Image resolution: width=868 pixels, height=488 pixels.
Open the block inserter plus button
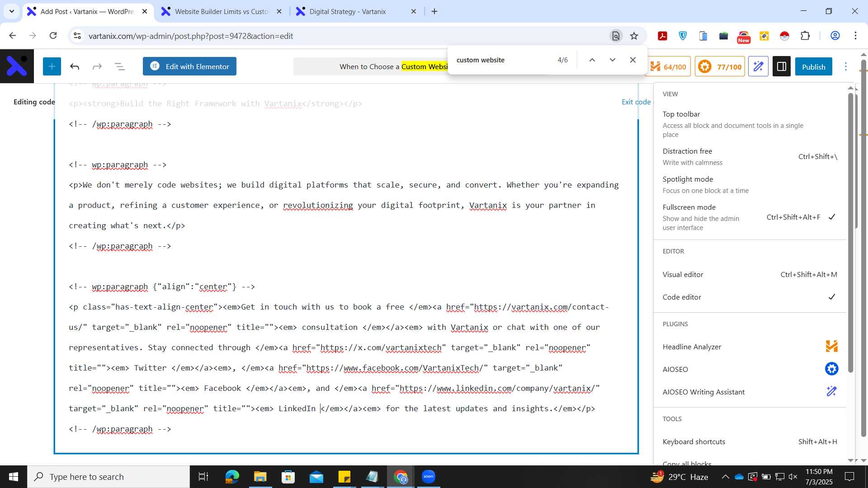click(x=52, y=66)
